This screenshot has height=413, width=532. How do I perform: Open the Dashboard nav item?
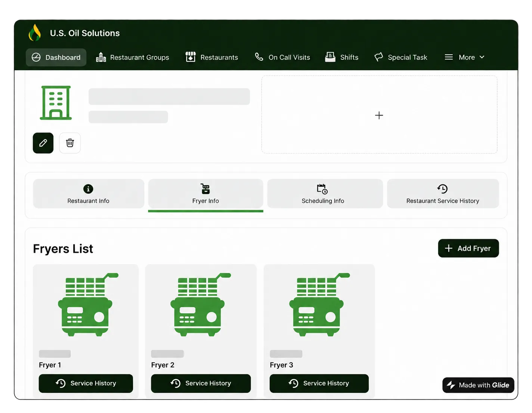(x=56, y=57)
